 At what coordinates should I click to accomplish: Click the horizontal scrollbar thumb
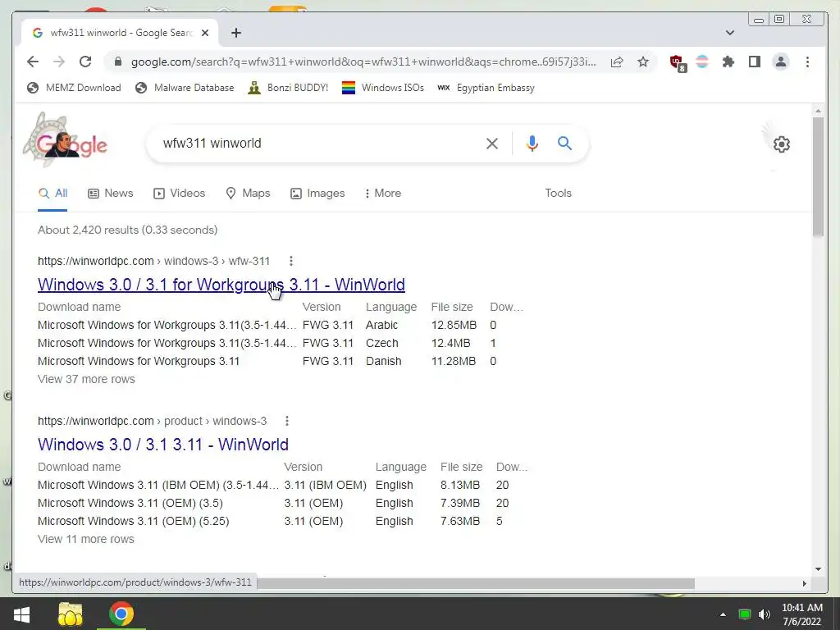click(476, 583)
